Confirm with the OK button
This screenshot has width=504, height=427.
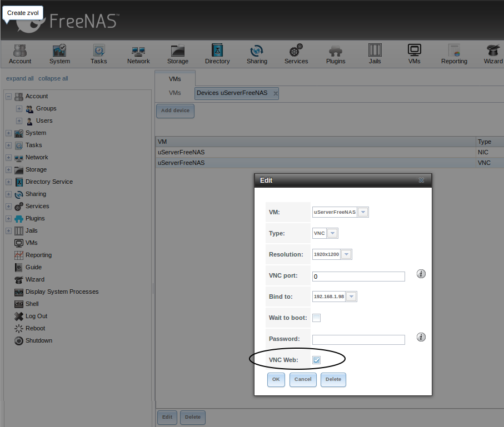point(276,379)
